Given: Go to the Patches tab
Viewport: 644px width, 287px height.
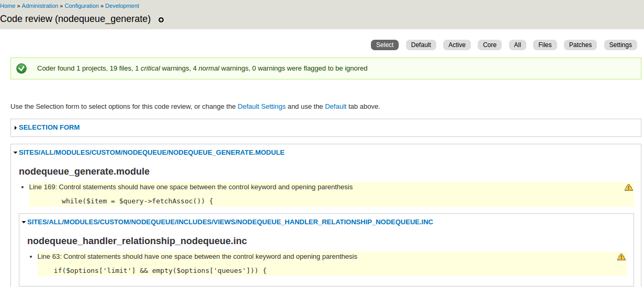Looking at the screenshot, I should click(x=580, y=45).
